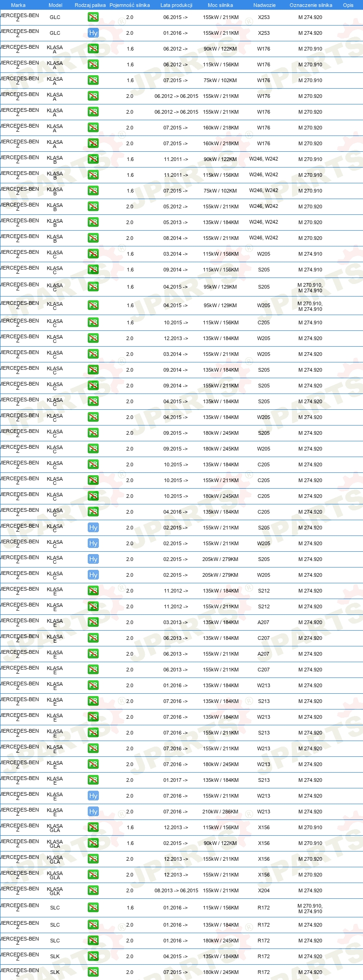This screenshot has width=363, height=980.
Task: Select the 02.2015 -> date in GLA row
Action: 175,843
